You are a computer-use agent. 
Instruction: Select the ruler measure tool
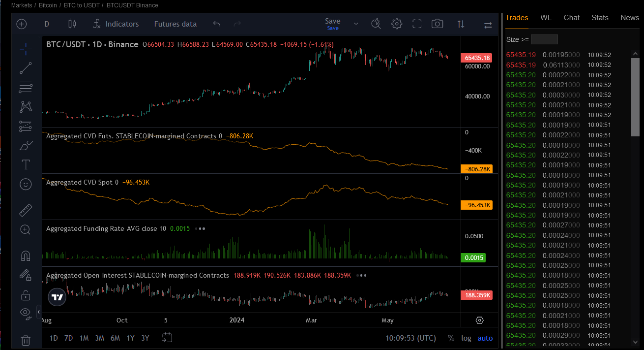[x=26, y=211]
